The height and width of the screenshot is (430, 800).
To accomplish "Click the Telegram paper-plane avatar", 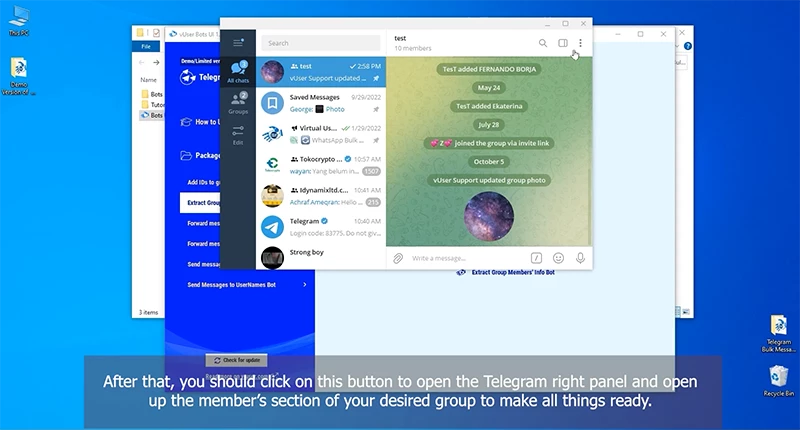I will (x=272, y=227).
